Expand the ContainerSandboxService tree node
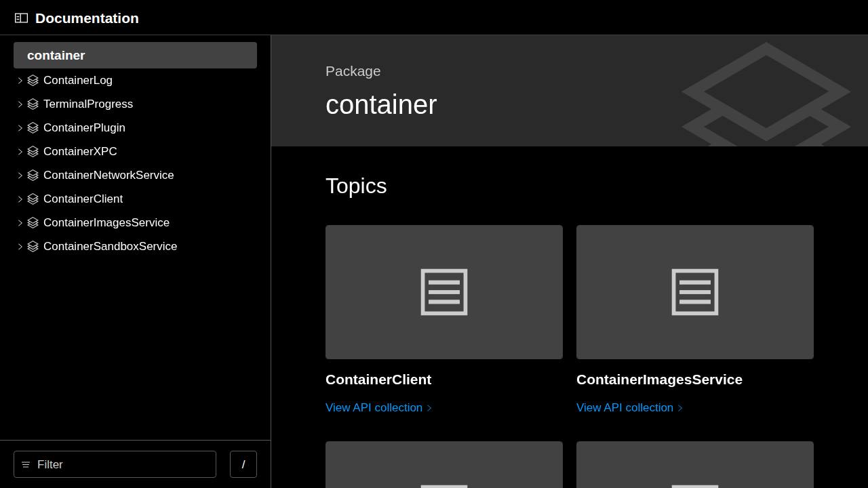 coord(20,246)
